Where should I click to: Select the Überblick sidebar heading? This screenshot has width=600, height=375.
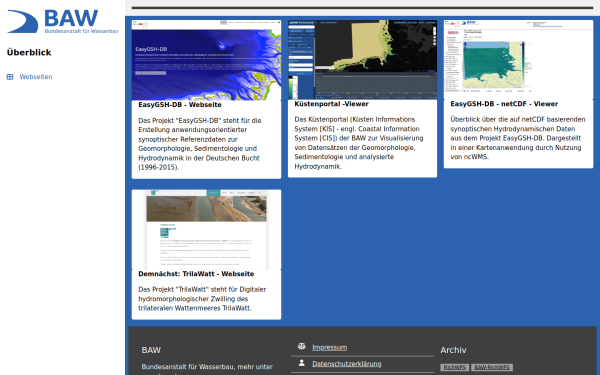click(29, 52)
